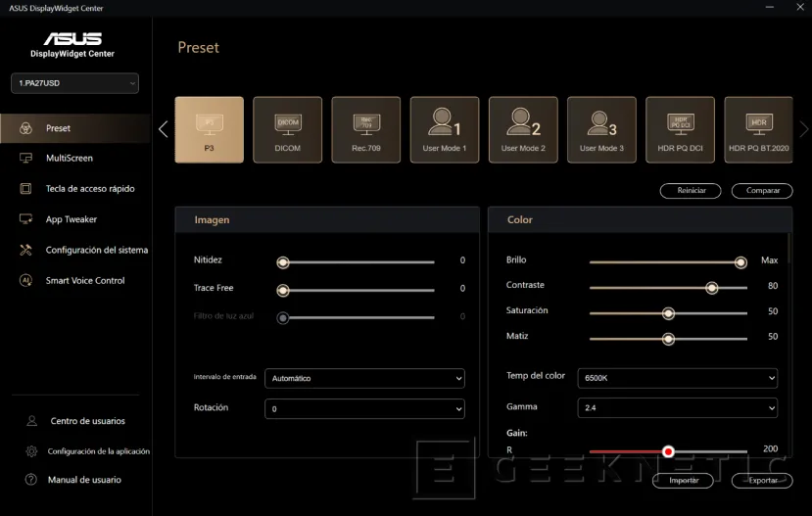This screenshot has width=812, height=516.
Task: Open the monitor selector 1.PA27USD dropdown
Action: (x=76, y=84)
